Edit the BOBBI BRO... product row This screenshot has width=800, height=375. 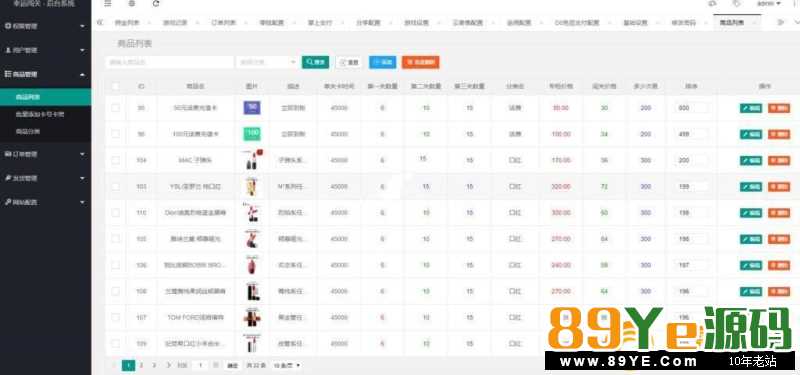751,265
